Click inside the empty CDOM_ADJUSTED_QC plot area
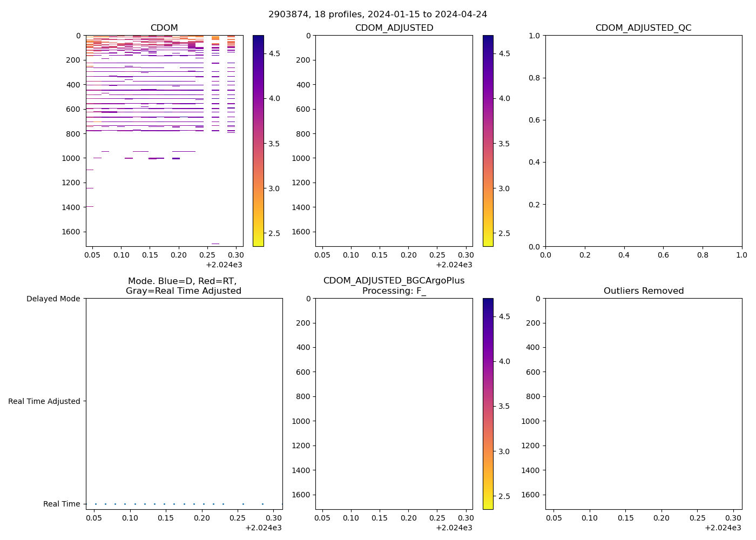756x540 pixels. coord(643,140)
